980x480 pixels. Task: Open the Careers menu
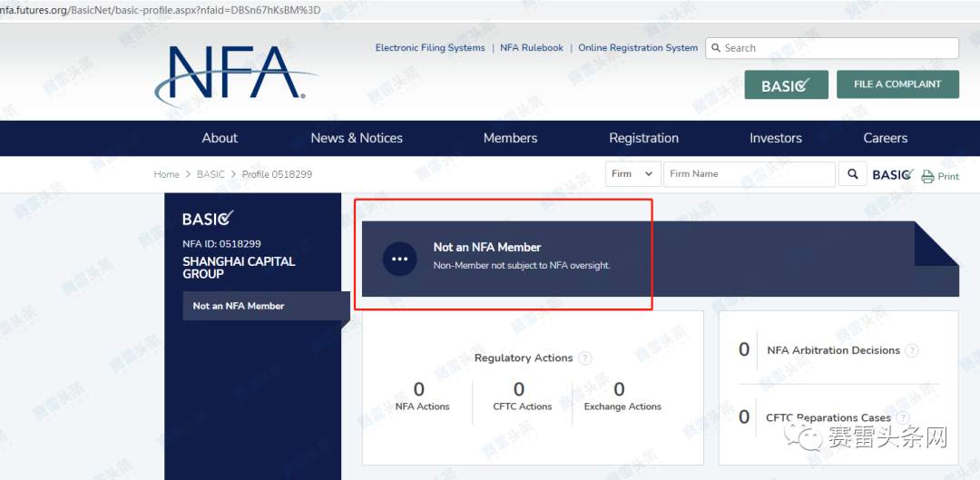coord(885,138)
